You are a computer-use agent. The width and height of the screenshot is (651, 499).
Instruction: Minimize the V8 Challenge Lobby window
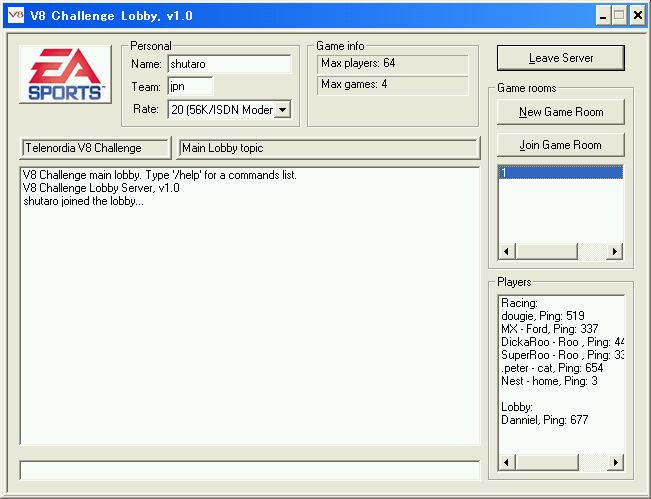click(x=603, y=16)
